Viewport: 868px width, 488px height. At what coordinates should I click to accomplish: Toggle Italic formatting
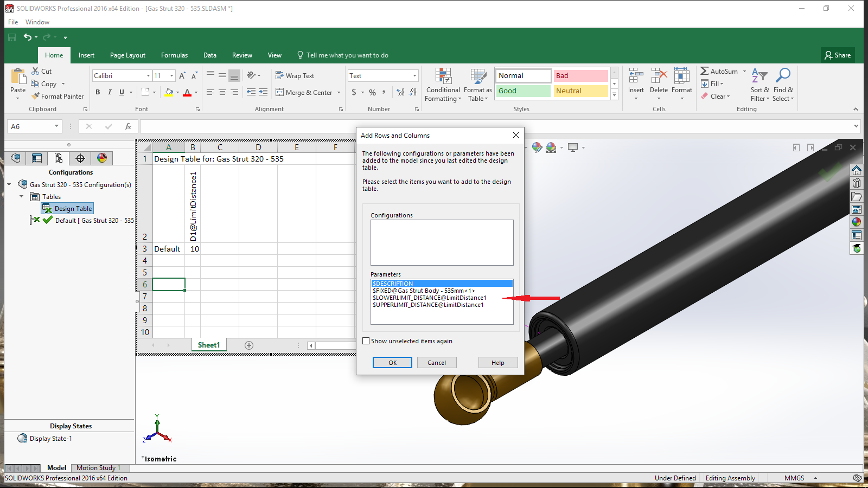pyautogui.click(x=110, y=92)
